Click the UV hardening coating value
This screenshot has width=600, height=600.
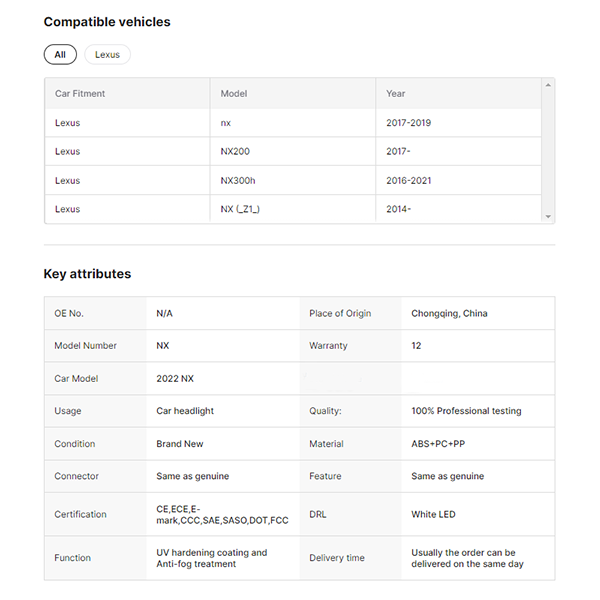click(x=212, y=558)
